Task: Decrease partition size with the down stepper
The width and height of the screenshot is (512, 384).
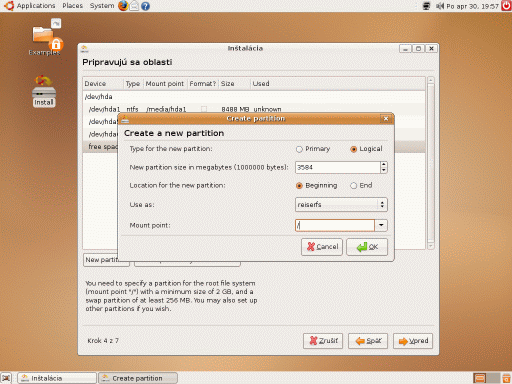Action: [x=384, y=170]
